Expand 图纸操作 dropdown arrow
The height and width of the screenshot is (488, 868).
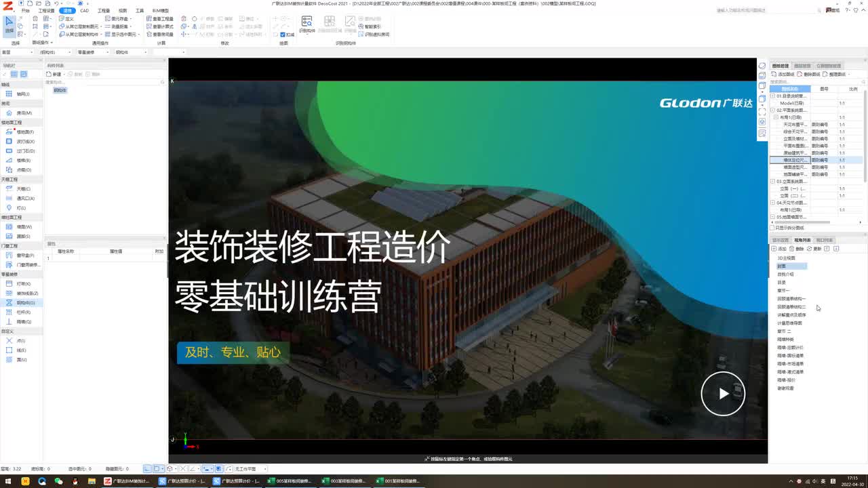coord(52,43)
